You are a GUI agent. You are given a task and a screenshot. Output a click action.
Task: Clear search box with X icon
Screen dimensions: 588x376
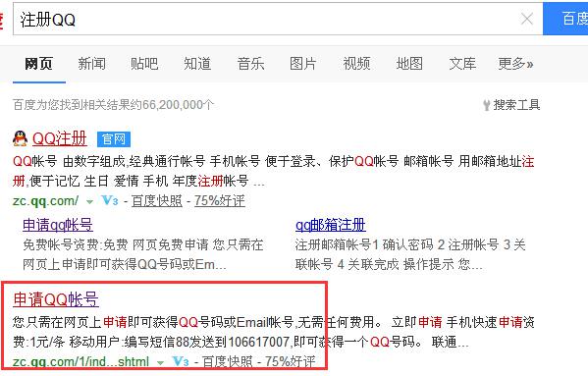(527, 19)
